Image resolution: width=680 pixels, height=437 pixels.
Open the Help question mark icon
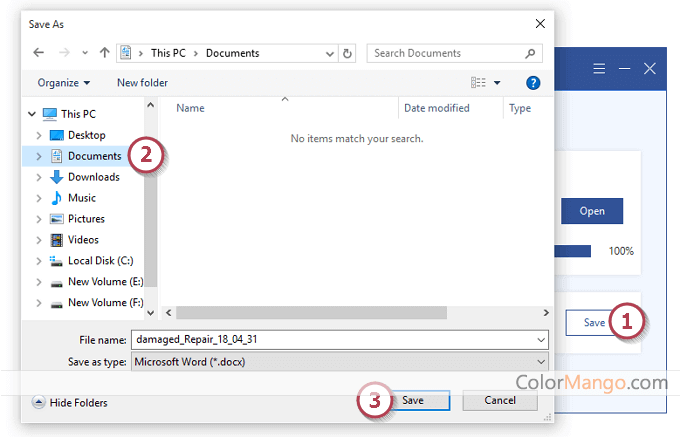[533, 83]
